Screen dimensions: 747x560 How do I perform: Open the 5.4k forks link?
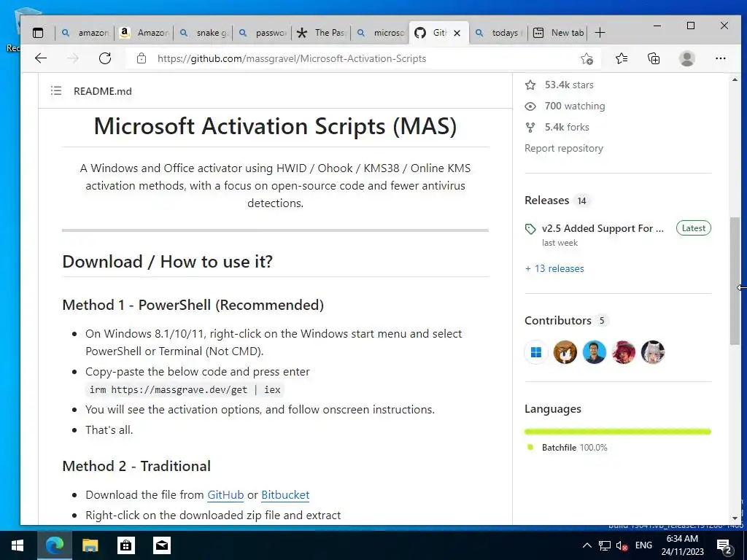click(x=557, y=127)
